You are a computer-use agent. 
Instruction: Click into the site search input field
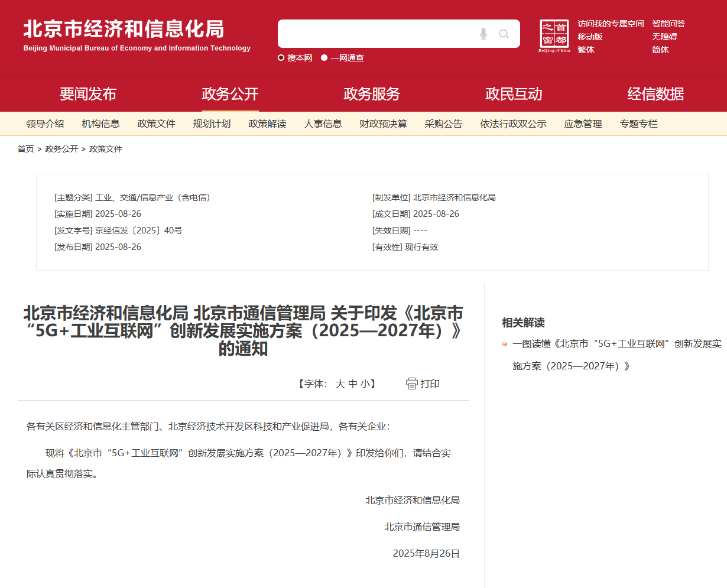click(x=375, y=34)
